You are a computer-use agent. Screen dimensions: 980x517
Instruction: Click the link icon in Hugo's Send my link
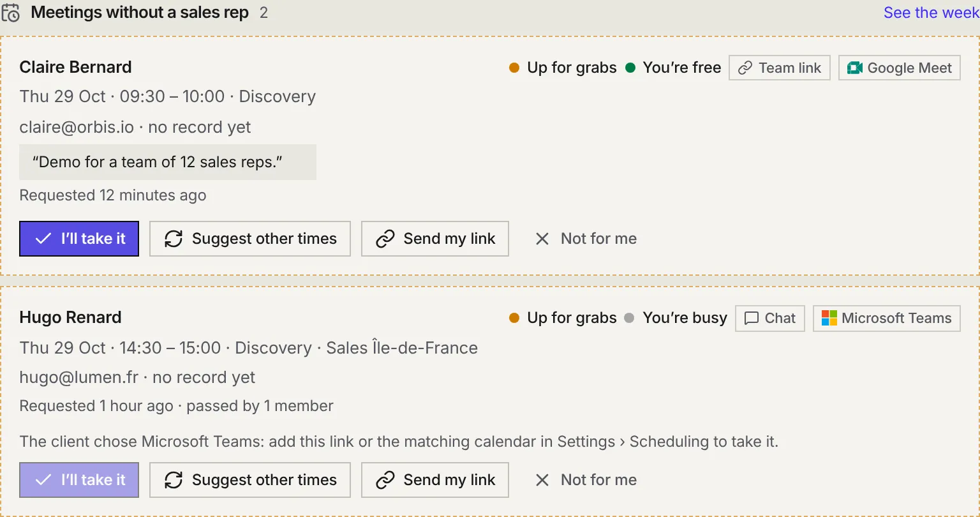pos(385,480)
